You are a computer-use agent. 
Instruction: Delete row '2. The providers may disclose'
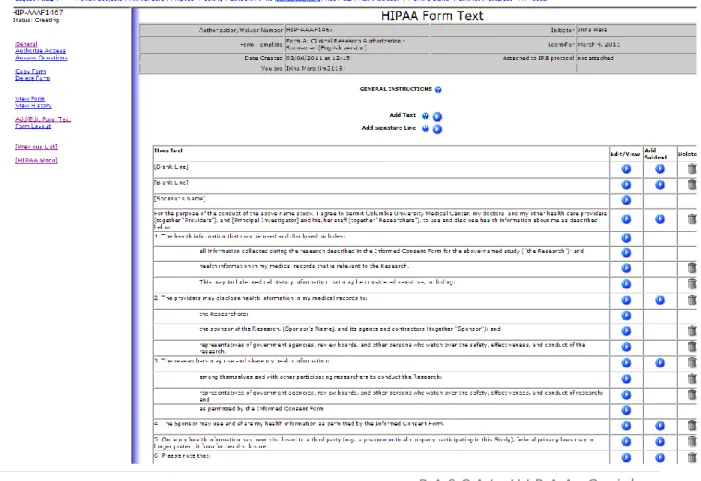[x=692, y=300]
